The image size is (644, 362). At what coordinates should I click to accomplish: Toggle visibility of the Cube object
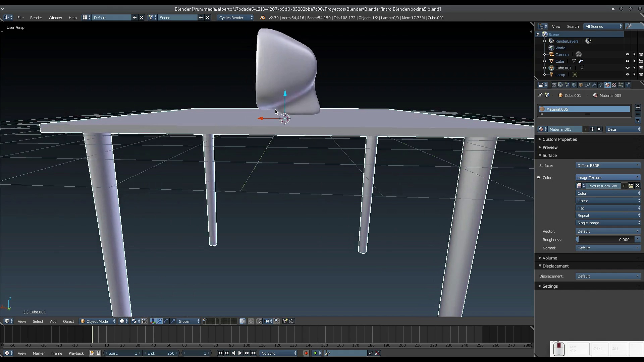coord(627,61)
